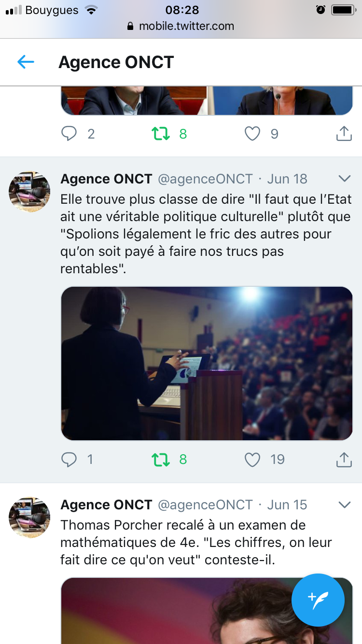View the conference speaker photo in the tweet
Image resolution: width=362 pixels, height=644 pixels.
tap(207, 364)
